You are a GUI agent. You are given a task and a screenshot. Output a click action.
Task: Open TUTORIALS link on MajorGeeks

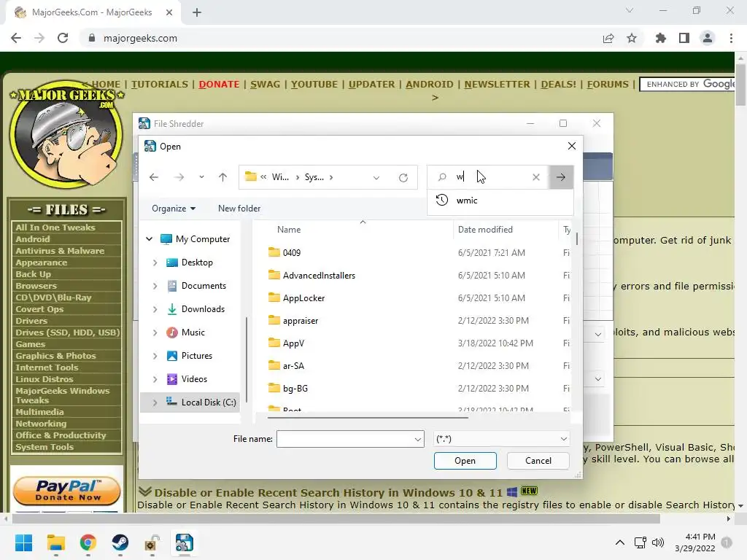[x=160, y=85]
